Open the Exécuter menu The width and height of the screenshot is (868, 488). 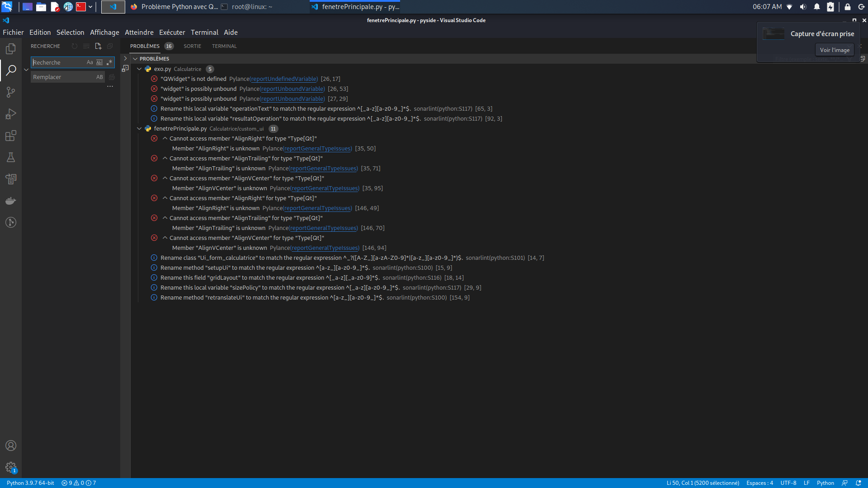tap(172, 33)
